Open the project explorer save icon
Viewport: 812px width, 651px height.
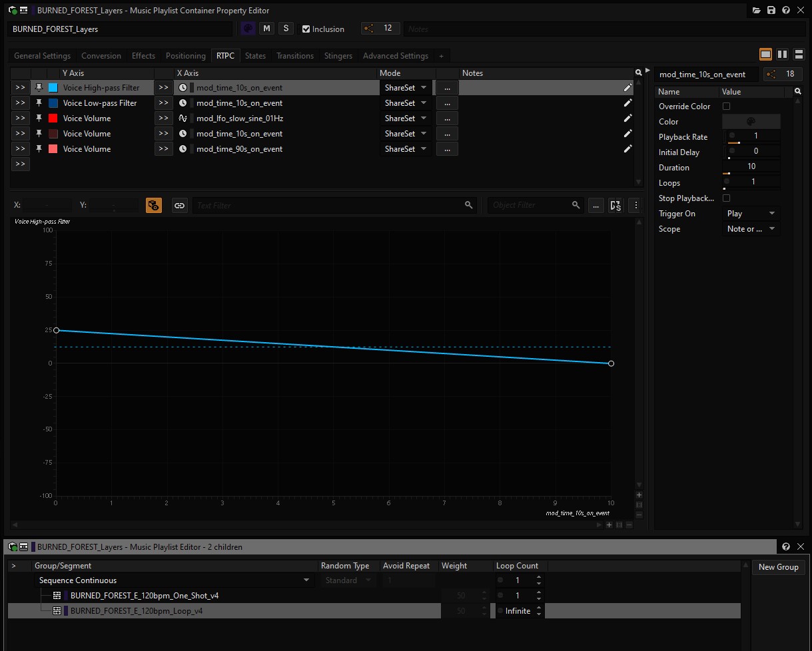click(771, 10)
